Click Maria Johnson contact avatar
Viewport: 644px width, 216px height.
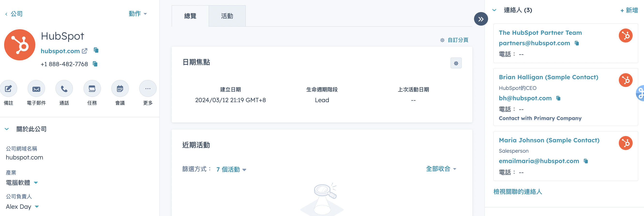[x=626, y=143]
